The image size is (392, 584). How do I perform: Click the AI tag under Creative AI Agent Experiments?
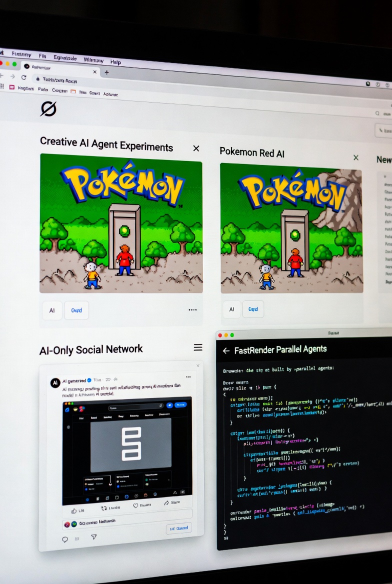[52, 310]
